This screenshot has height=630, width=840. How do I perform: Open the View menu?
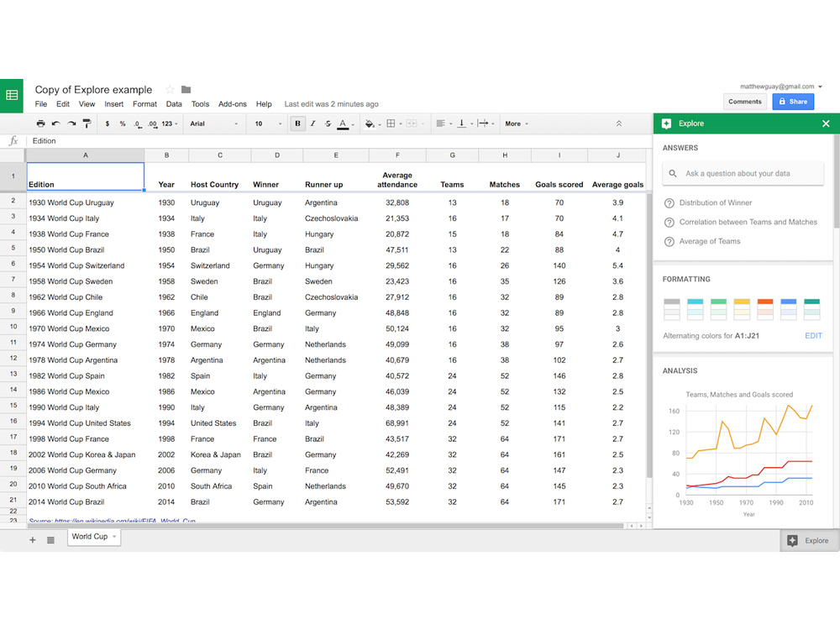(x=87, y=104)
